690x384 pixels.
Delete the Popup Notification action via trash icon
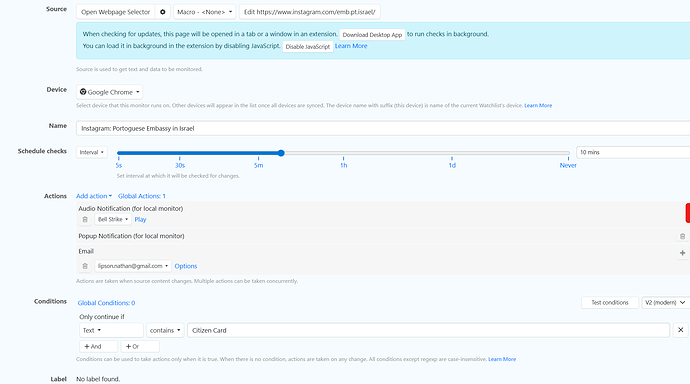click(x=682, y=236)
